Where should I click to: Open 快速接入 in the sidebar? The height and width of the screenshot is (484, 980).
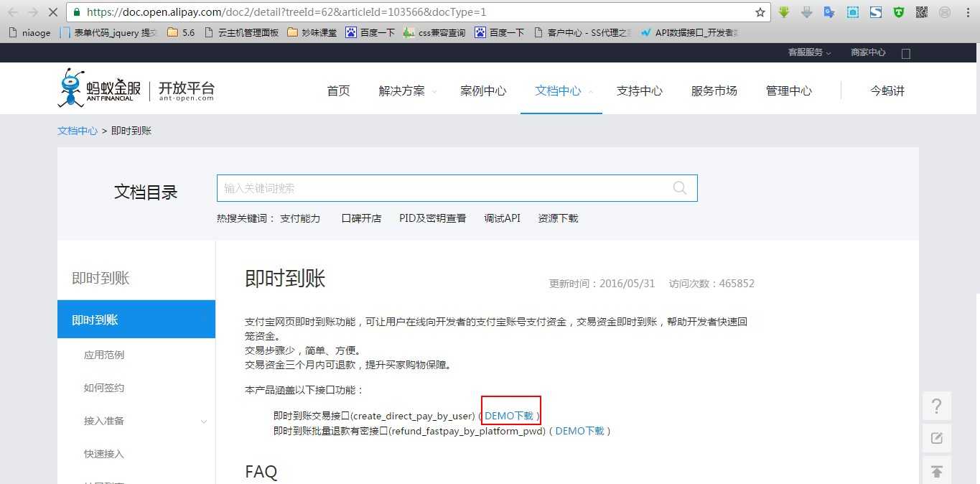tap(104, 454)
